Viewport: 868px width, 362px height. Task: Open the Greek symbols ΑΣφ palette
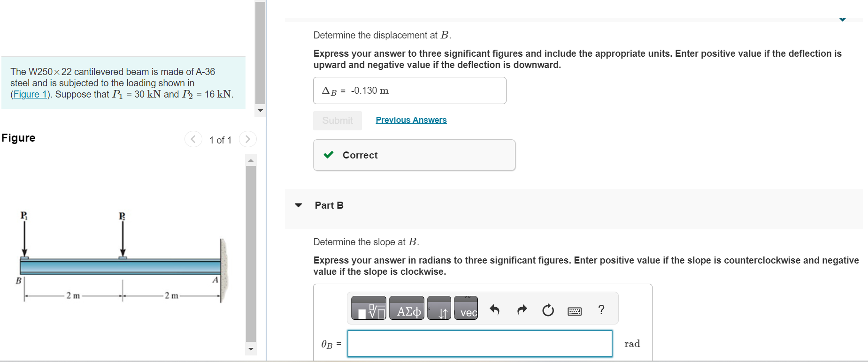pyautogui.click(x=407, y=309)
